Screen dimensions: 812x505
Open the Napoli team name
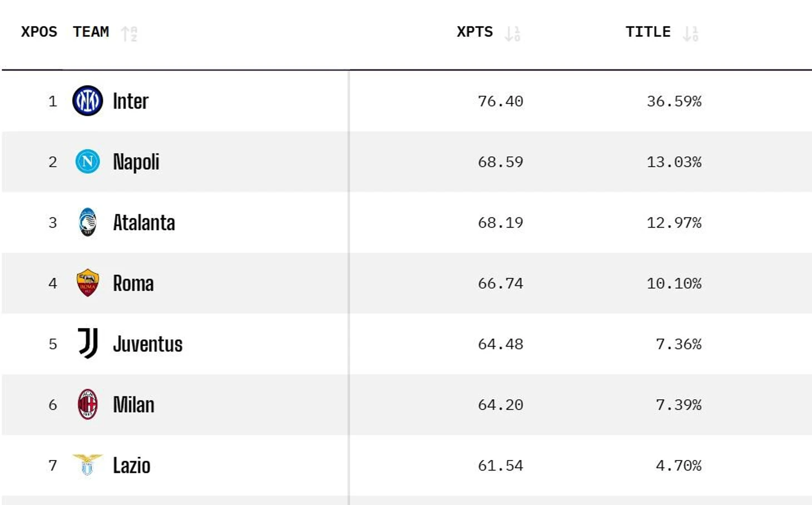point(136,162)
